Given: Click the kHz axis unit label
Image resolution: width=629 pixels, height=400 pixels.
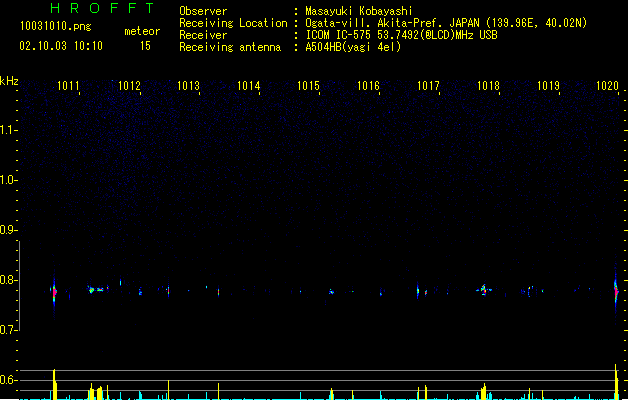Looking at the screenshot, I should coord(9,81).
